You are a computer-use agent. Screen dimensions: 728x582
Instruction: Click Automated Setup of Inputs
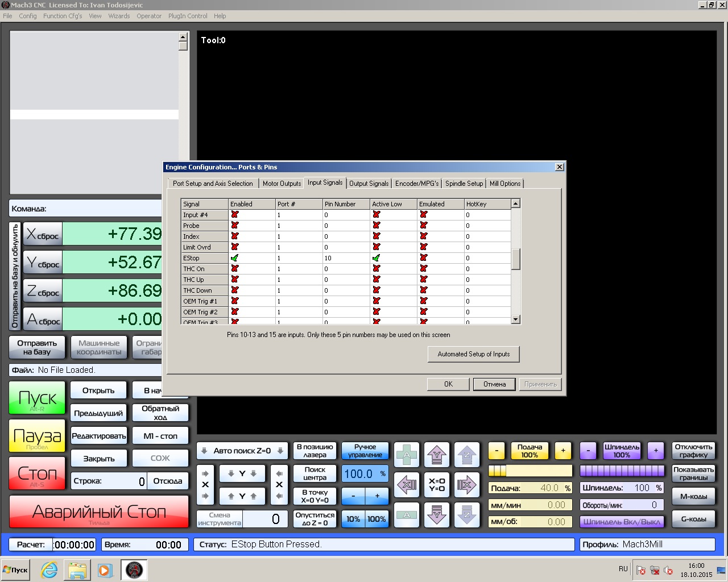click(x=474, y=354)
